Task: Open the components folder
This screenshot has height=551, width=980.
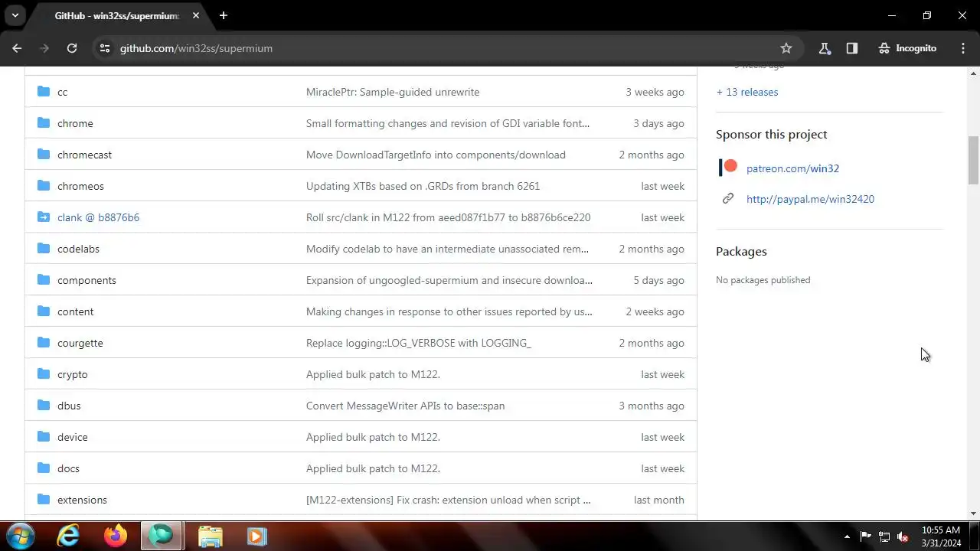Action: 87,280
